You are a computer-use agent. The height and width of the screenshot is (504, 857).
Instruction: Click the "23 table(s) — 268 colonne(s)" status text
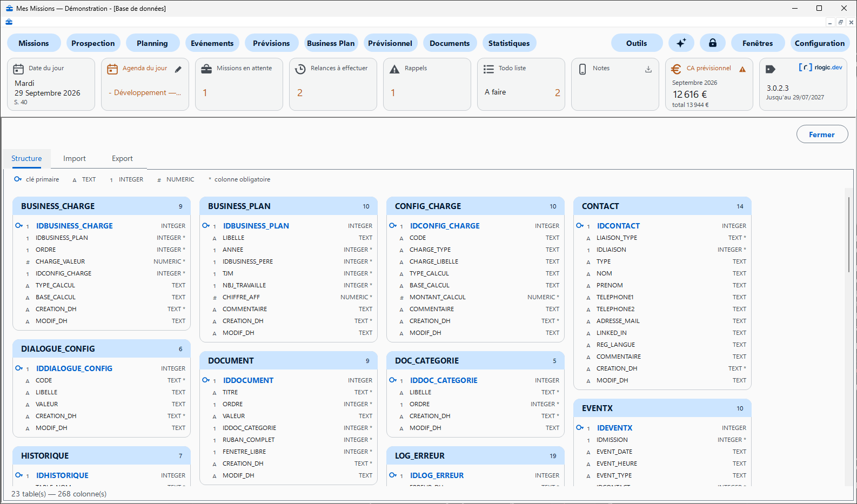coord(59,494)
